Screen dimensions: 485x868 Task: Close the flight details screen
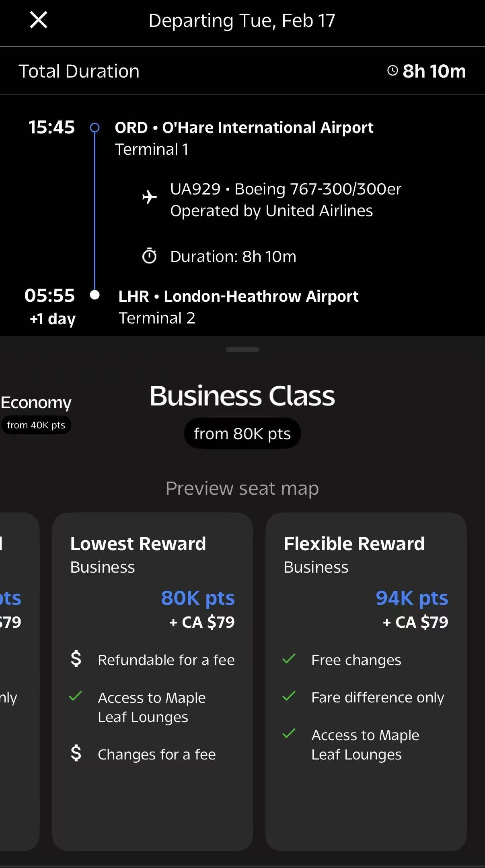[39, 20]
